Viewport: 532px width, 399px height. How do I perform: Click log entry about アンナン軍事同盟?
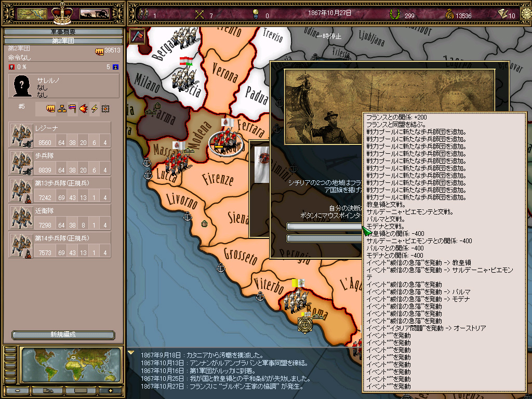coord(224,363)
